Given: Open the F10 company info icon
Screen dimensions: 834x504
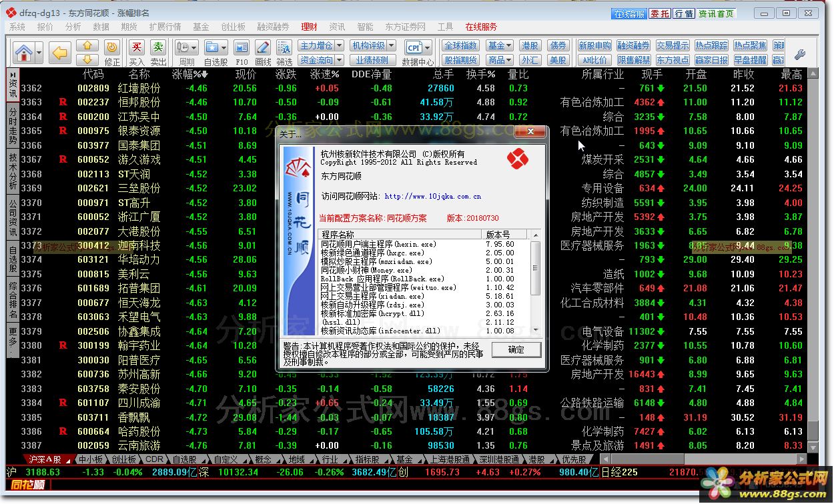Looking at the screenshot, I should (242, 47).
